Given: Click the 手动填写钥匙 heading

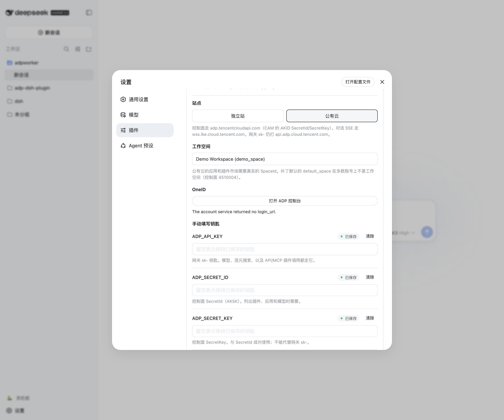Looking at the screenshot, I should tap(206, 224).
